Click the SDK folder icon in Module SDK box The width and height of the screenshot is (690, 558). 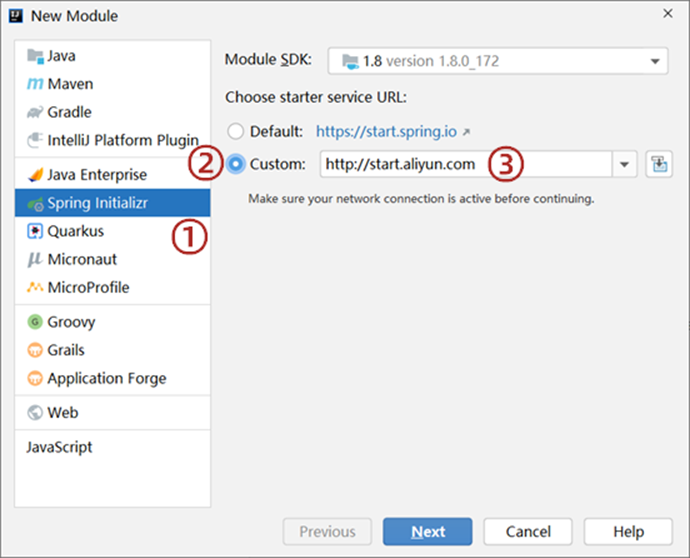click(x=351, y=61)
